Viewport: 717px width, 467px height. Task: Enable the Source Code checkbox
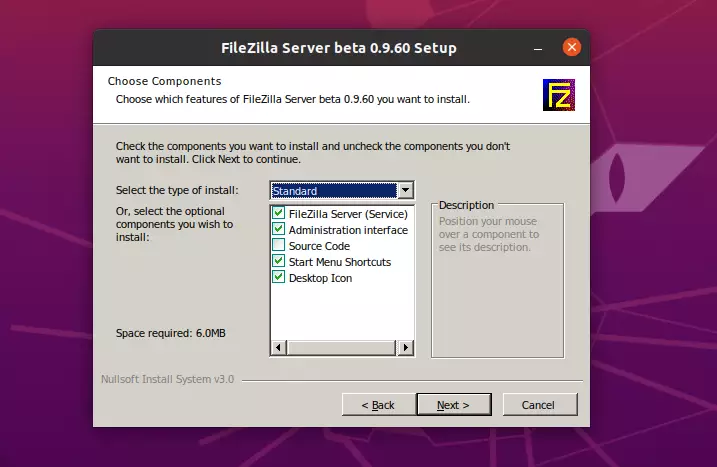[x=278, y=245]
